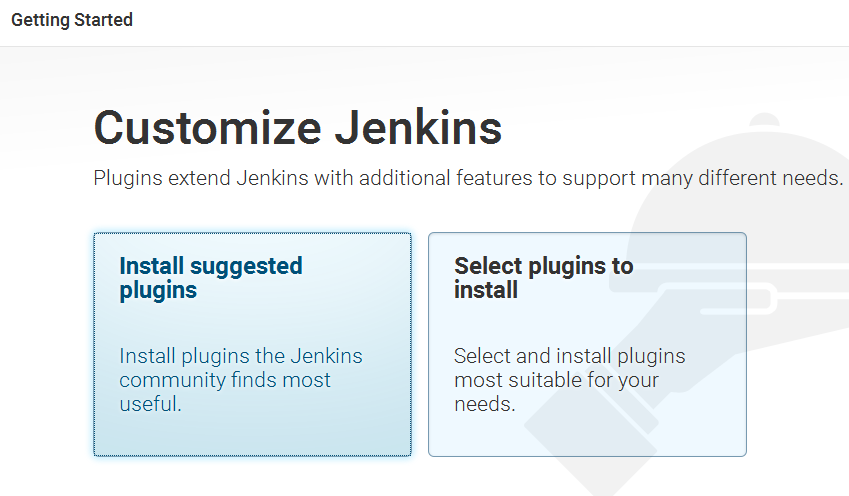Click the "Select plugins to install" bold title text
Viewport: 849px width, 496px height.
coord(544,278)
